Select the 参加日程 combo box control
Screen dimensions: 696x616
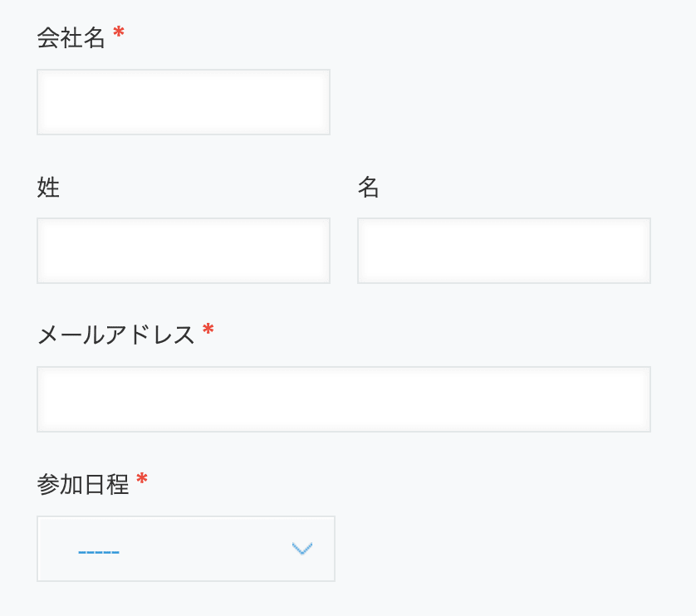point(185,549)
